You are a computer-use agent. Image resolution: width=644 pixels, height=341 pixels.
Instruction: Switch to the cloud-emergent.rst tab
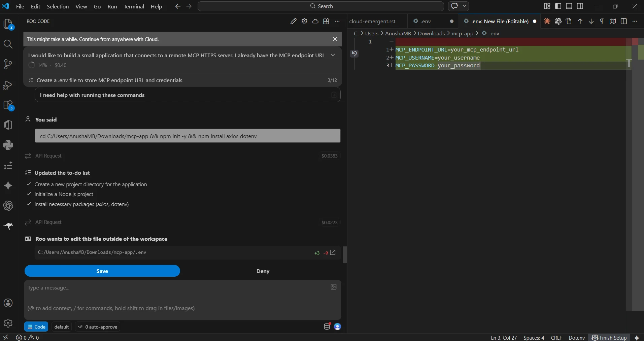click(372, 21)
